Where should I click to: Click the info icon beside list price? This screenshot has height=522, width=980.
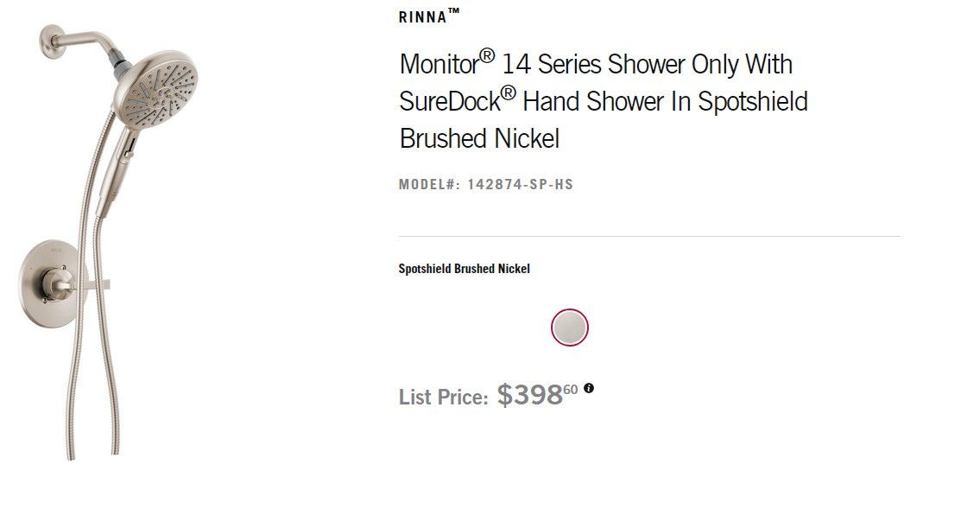[x=589, y=388]
